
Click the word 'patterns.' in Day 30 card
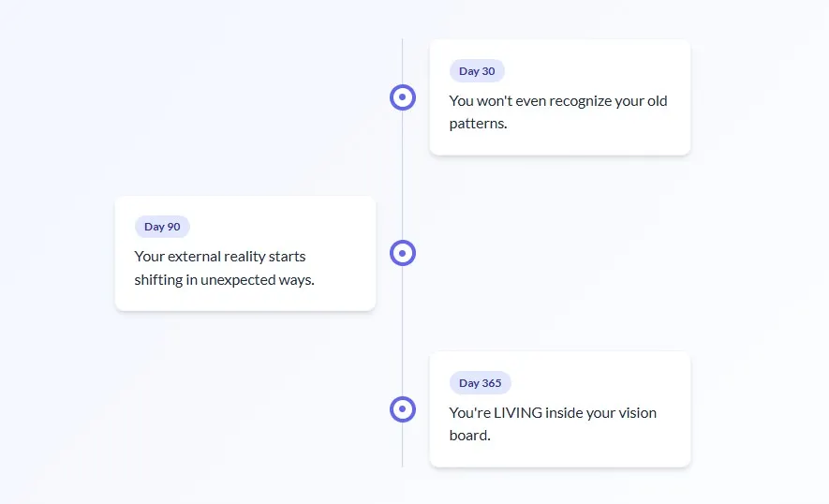tap(478, 124)
